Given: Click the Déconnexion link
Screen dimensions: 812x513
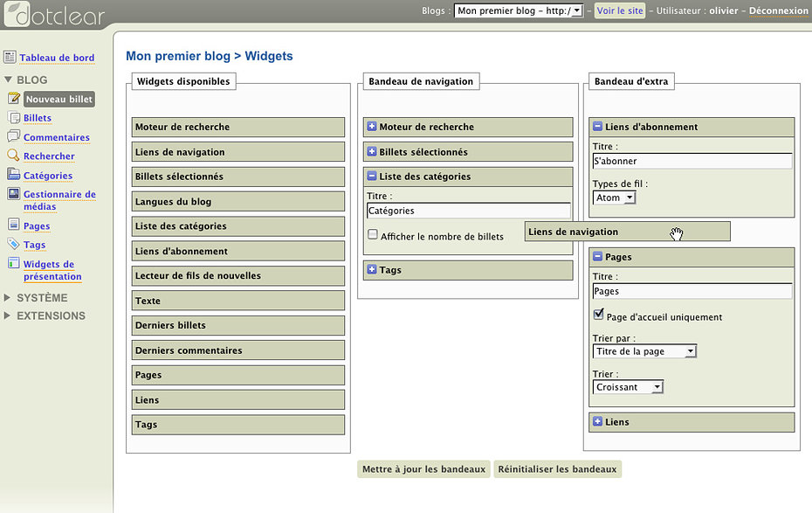Looking at the screenshot, I should click(x=779, y=11).
